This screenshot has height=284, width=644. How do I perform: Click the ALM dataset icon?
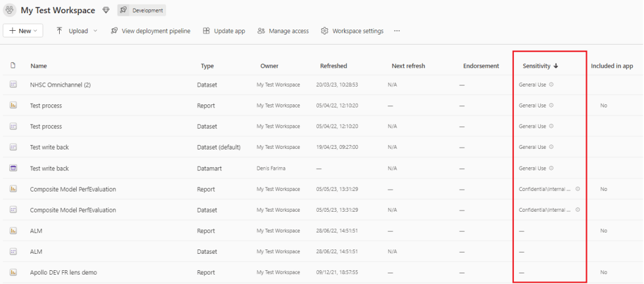[x=13, y=251]
